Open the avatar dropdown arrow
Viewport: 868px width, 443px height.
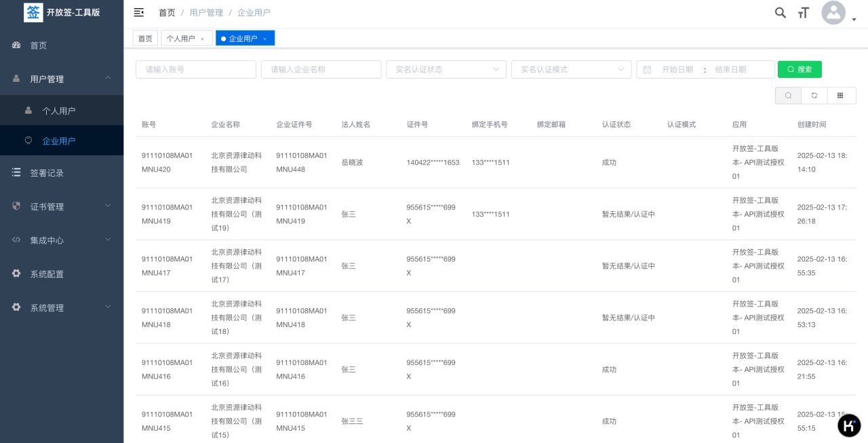(x=854, y=20)
